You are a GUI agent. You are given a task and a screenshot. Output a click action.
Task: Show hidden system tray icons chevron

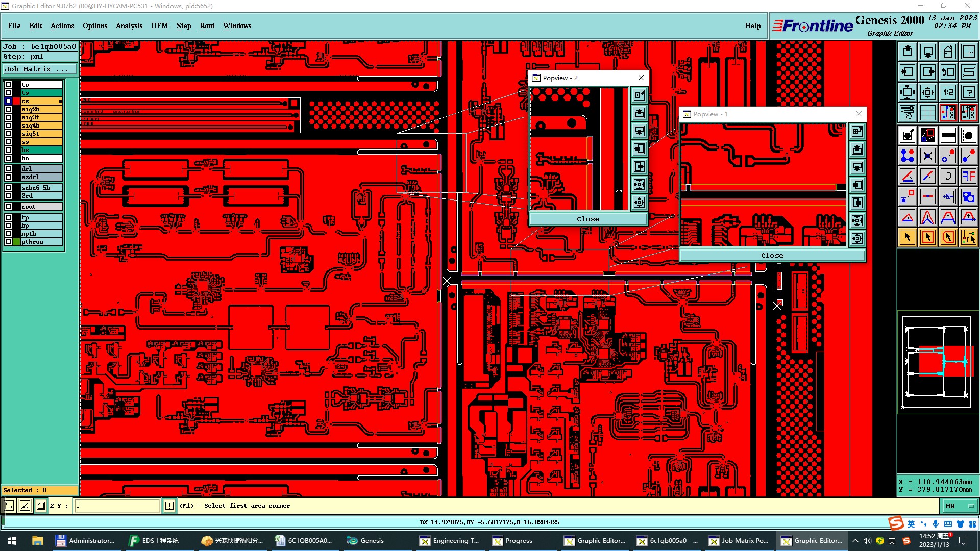click(x=855, y=541)
